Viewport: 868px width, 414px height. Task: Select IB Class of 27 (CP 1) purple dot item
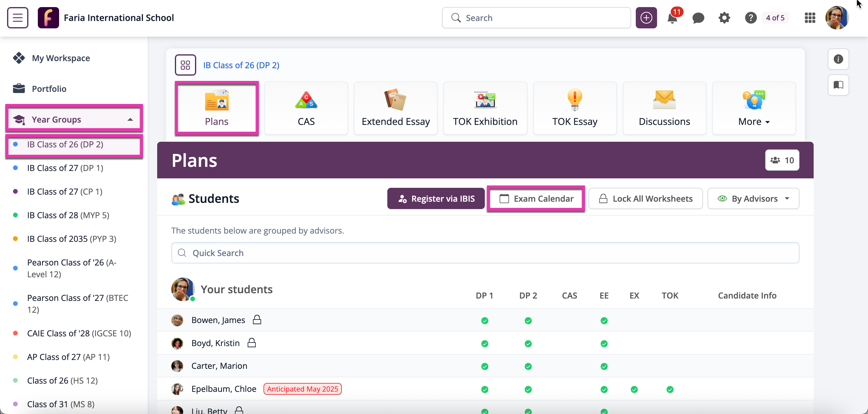coord(64,191)
